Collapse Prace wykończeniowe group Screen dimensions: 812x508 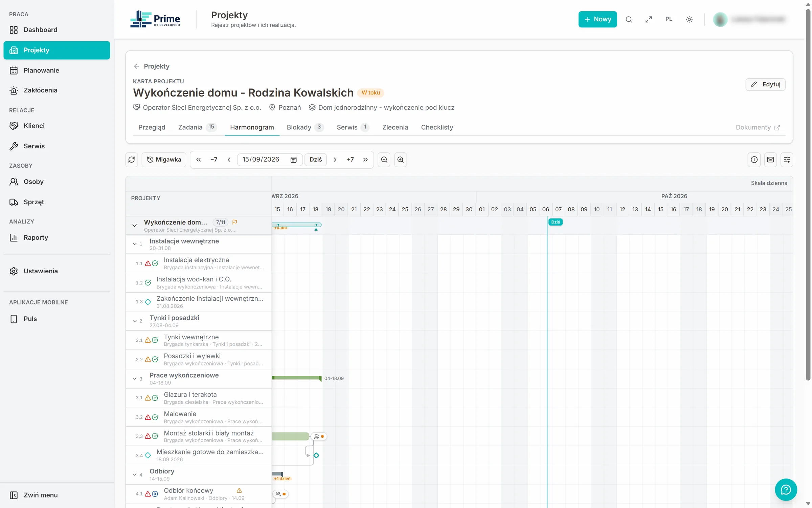pos(135,378)
